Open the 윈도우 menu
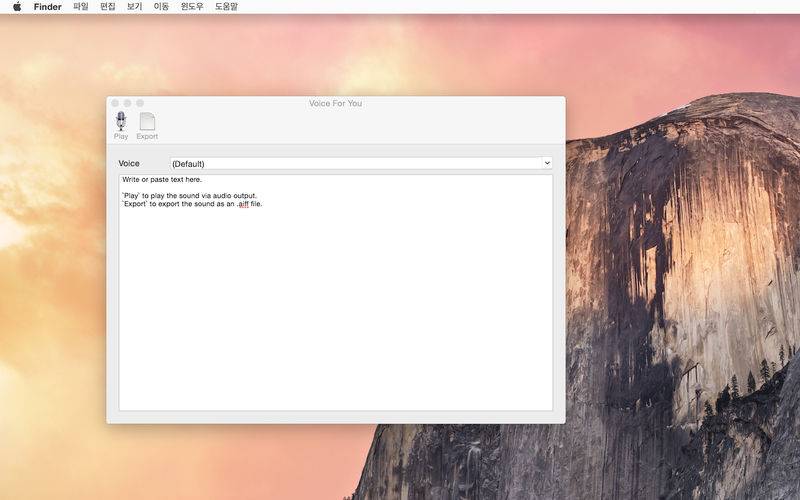 (x=192, y=7)
